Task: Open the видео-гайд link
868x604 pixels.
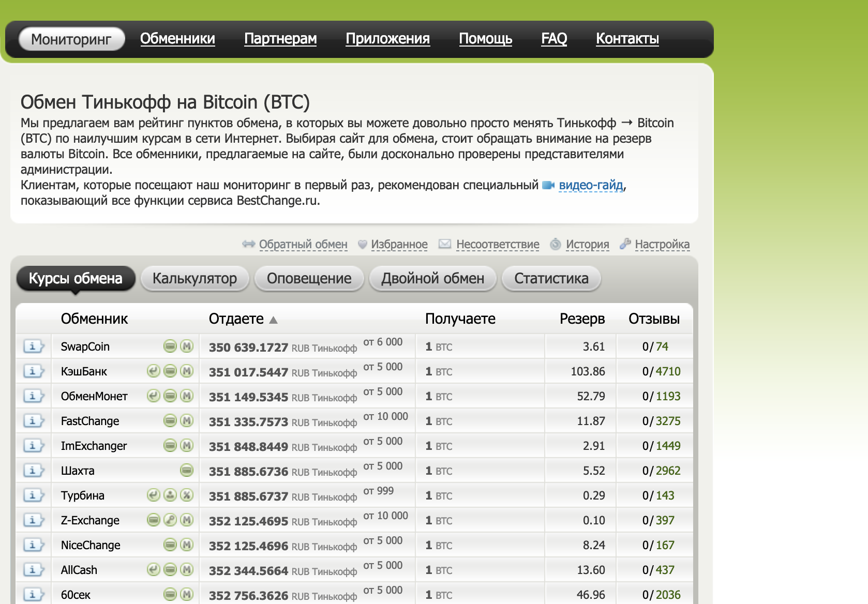Action: pos(591,185)
